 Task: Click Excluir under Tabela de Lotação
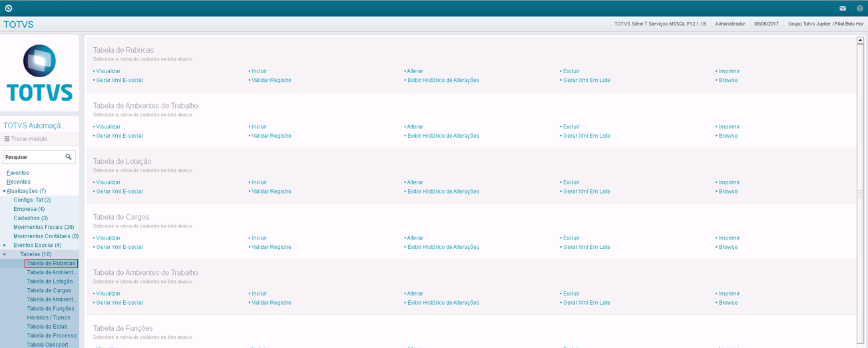pos(571,182)
